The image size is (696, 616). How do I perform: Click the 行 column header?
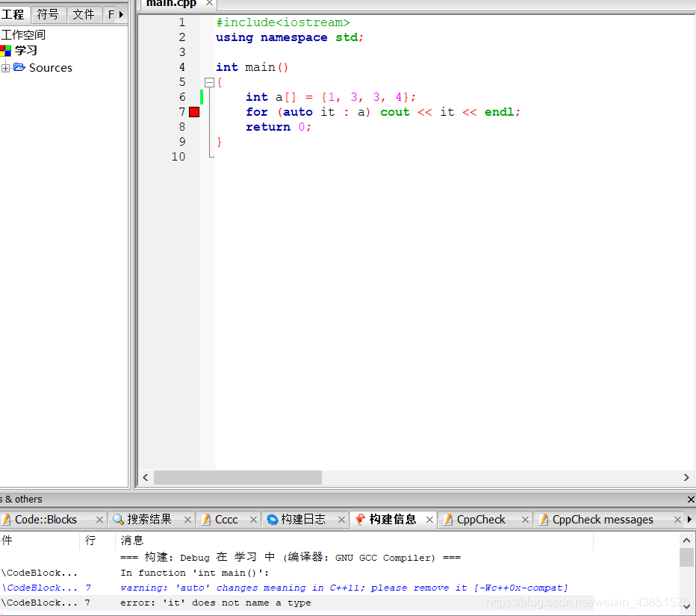(98, 541)
